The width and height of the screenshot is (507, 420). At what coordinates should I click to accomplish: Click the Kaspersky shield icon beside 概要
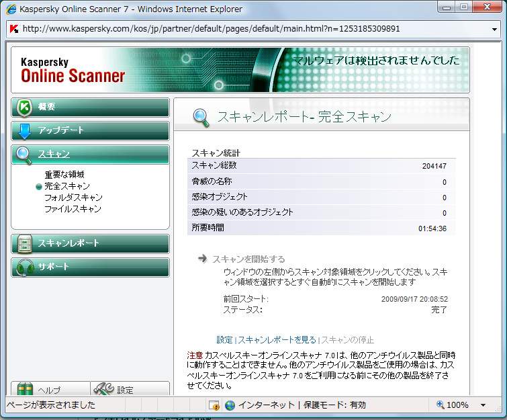click(x=25, y=107)
